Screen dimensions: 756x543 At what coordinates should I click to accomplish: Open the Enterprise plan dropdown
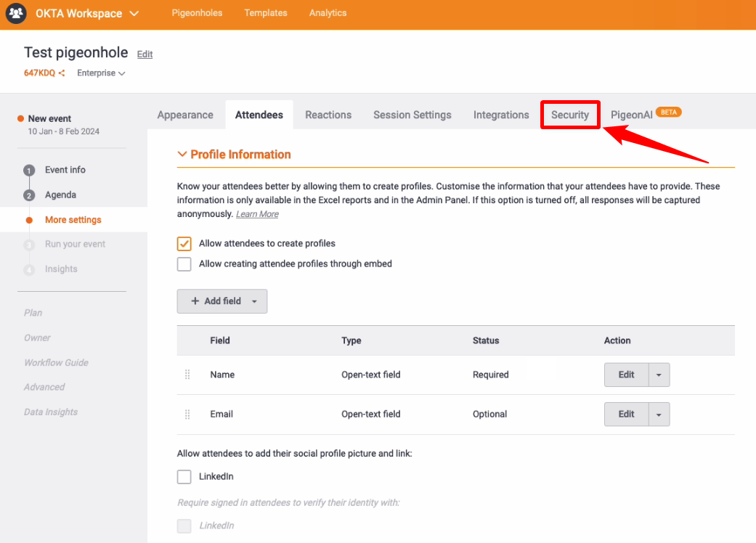tap(101, 73)
